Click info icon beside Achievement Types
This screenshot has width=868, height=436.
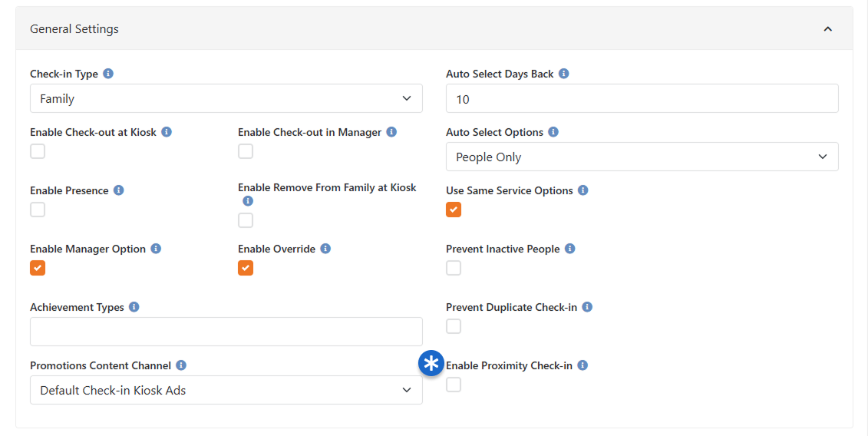click(134, 307)
